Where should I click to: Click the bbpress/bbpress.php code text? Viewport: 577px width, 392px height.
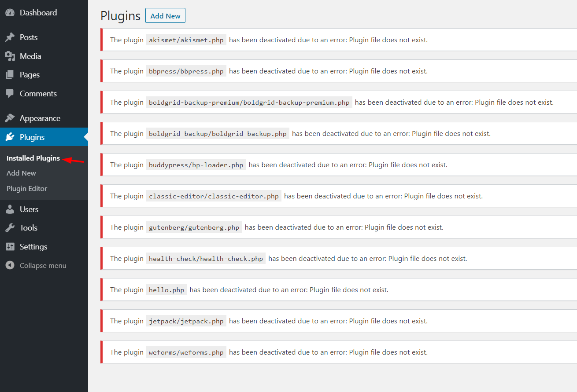coord(186,71)
